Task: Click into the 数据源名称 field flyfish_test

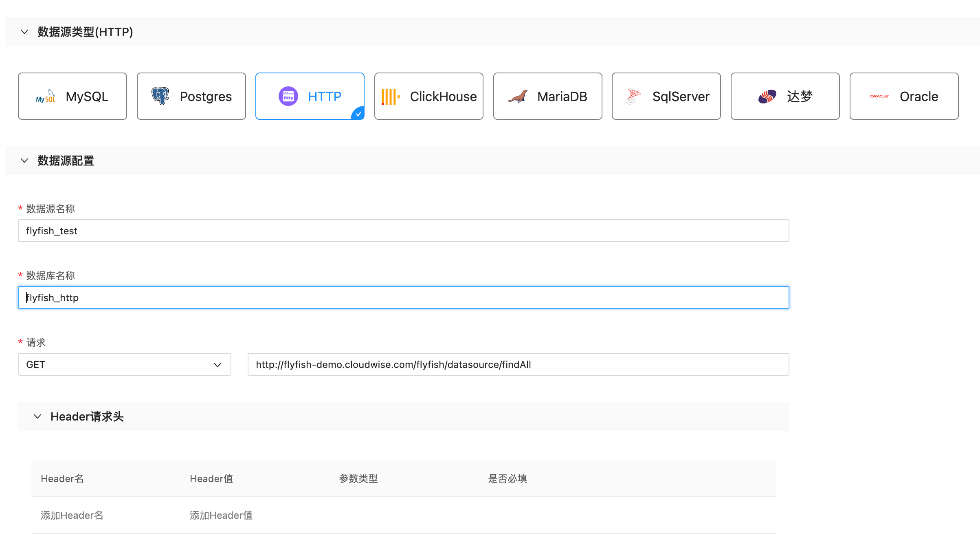Action: pos(403,231)
